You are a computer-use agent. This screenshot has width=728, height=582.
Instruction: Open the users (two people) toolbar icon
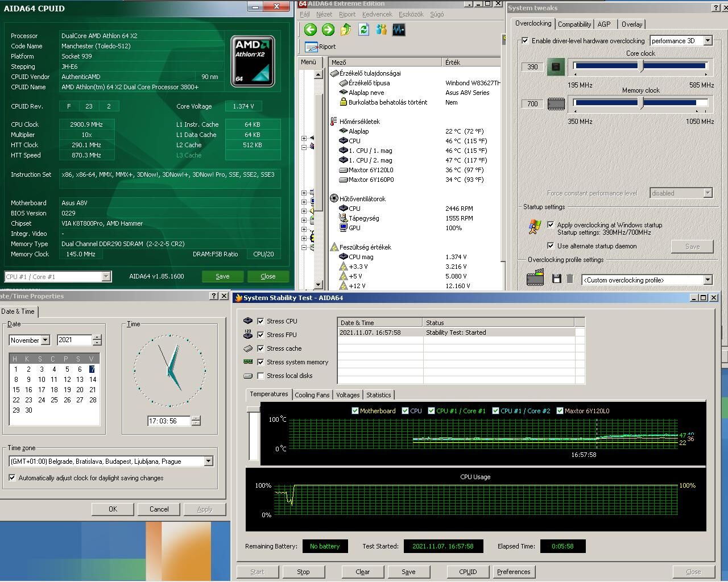(381, 30)
